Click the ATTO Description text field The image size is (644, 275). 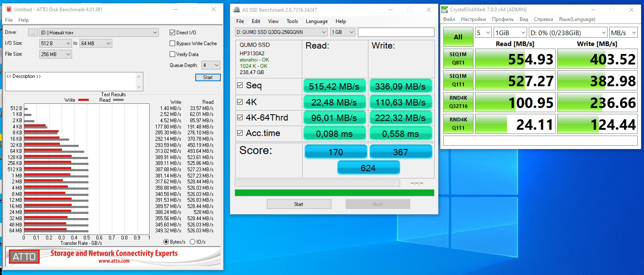70,81
